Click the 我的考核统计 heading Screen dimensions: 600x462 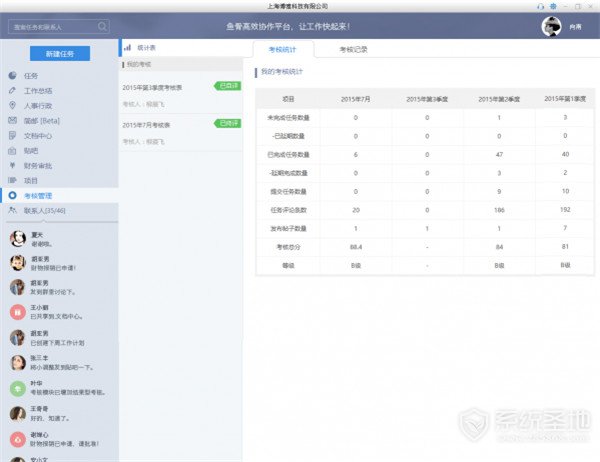pyautogui.click(x=282, y=72)
